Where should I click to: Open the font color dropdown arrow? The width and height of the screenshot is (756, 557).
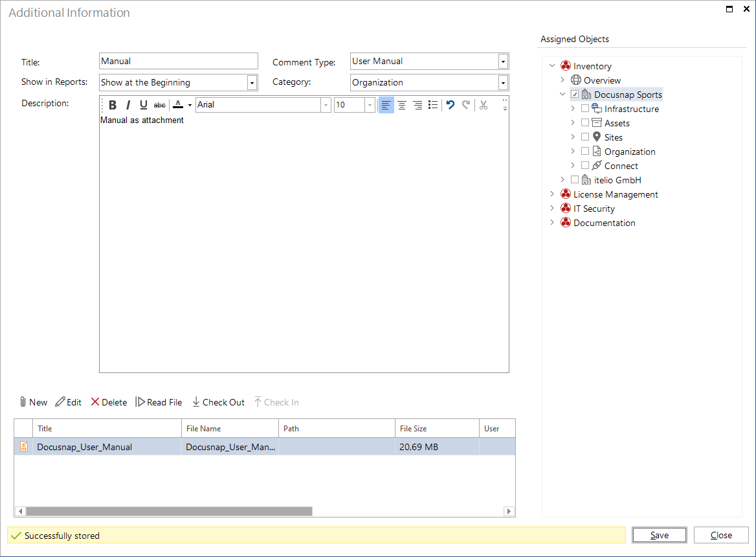point(190,105)
